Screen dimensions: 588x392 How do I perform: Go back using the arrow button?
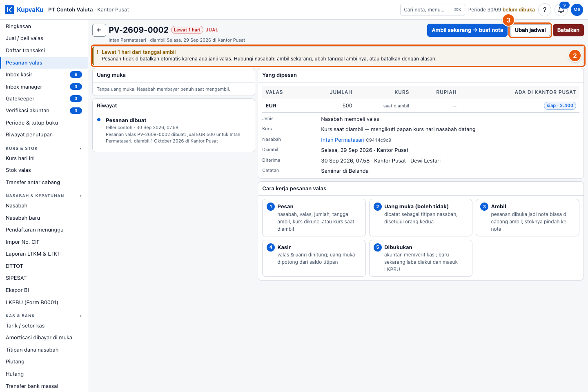[x=99, y=30]
